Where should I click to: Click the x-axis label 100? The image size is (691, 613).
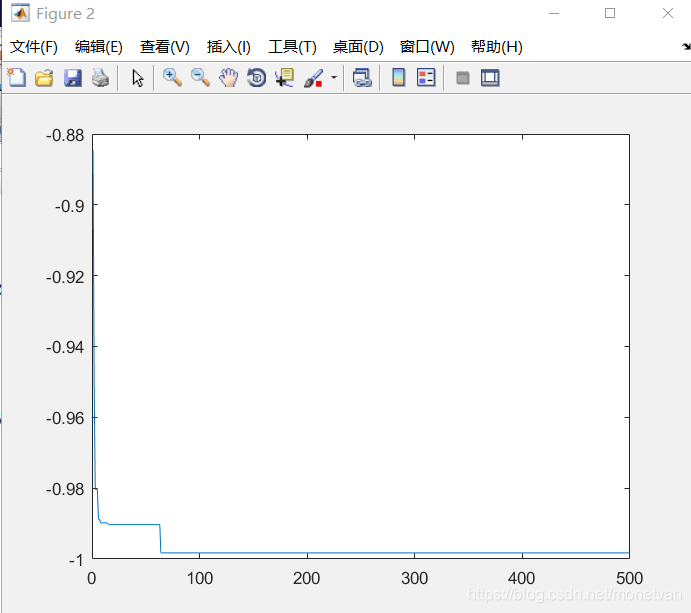point(200,578)
